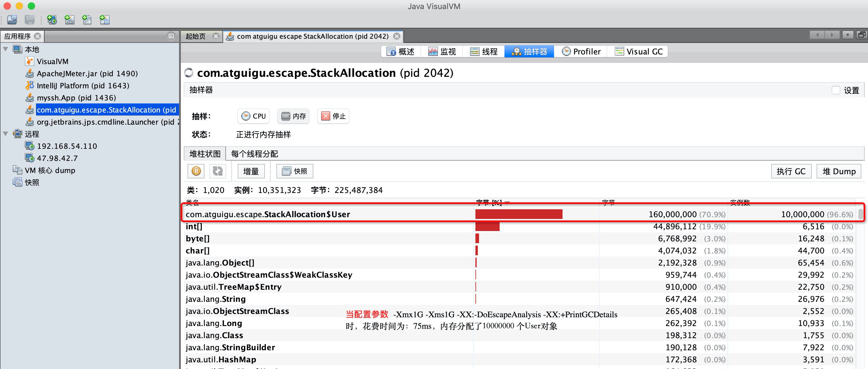This screenshot has width=868, height=369.
Task: Click Add JMX Connection toolbar icon
Action: (70, 20)
